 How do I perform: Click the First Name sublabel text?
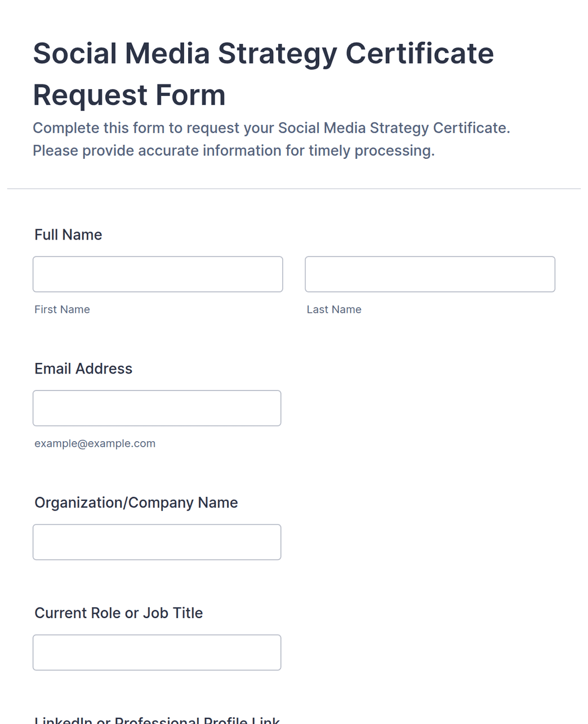62,309
